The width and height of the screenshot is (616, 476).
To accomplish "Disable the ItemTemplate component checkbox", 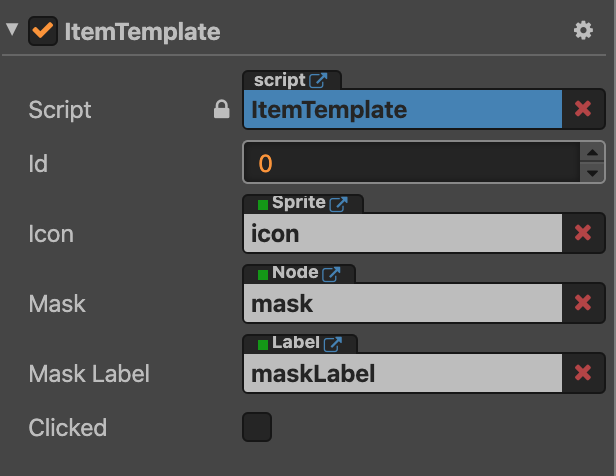I will click(43, 31).
